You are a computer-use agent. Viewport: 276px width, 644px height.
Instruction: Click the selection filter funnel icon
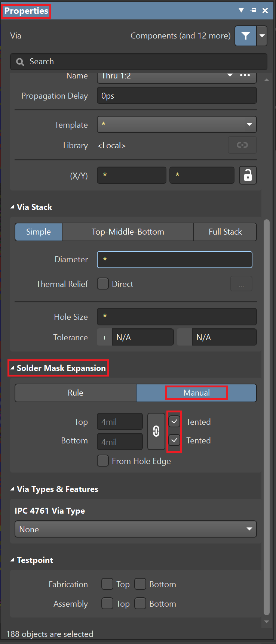(246, 36)
